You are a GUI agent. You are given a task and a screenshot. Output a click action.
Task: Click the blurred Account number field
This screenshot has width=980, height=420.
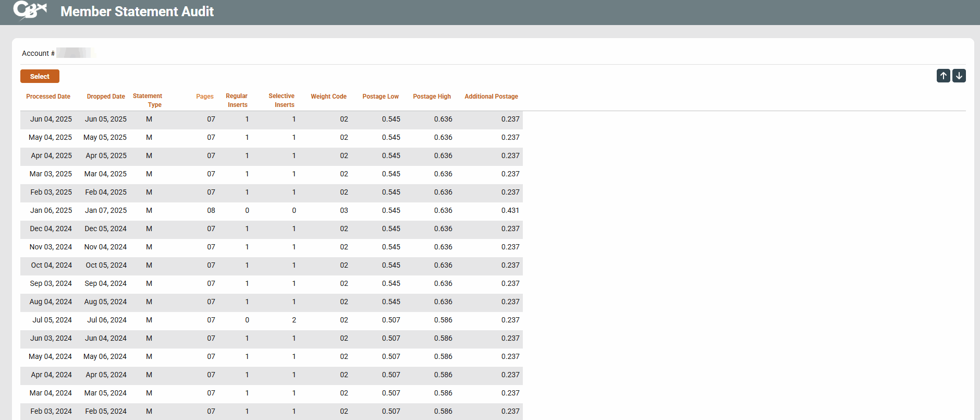coord(75,53)
